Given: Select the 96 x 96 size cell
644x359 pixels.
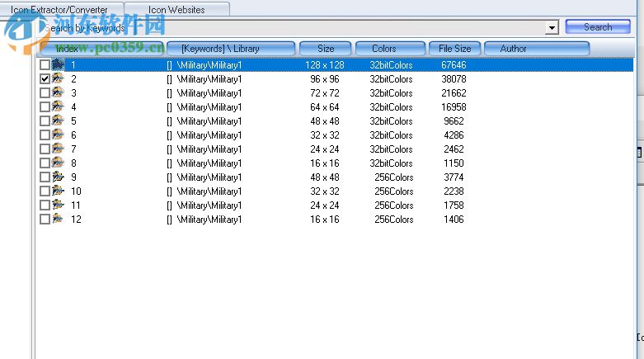Looking at the screenshot, I should [x=324, y=79].
